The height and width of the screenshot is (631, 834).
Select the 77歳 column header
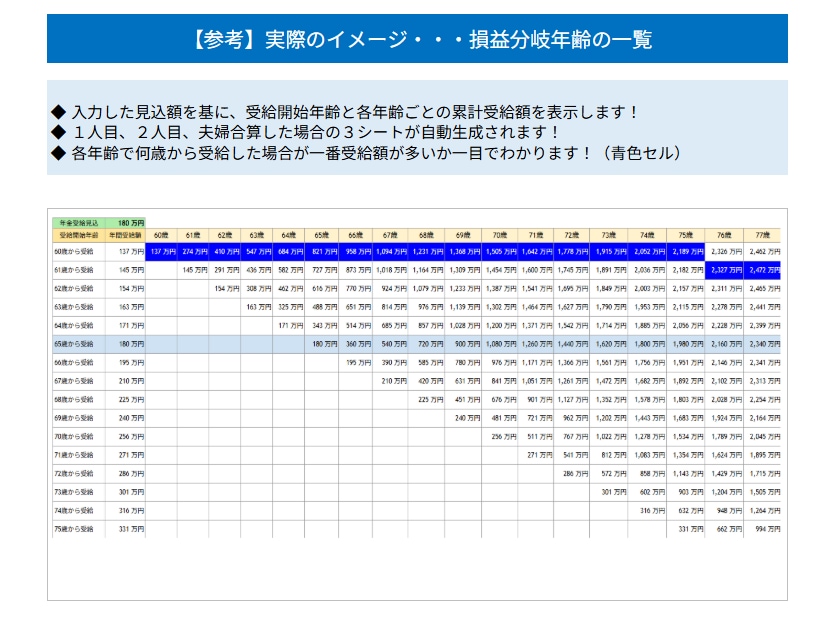coord(763,235)
